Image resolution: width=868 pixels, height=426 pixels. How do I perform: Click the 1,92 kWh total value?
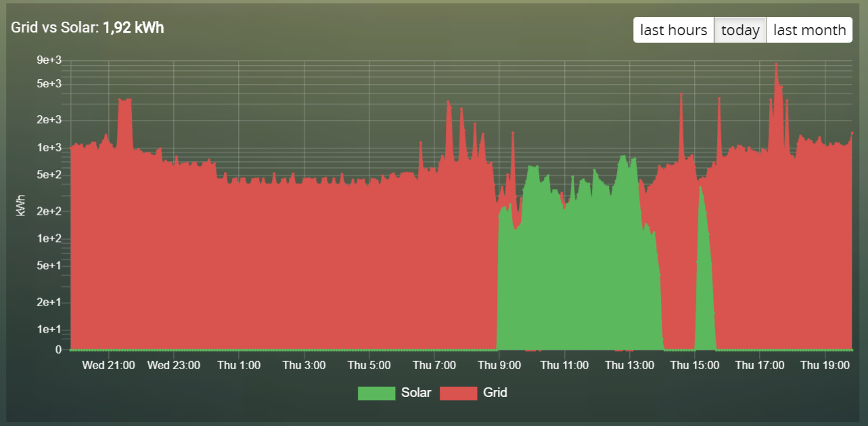point(133,28)
